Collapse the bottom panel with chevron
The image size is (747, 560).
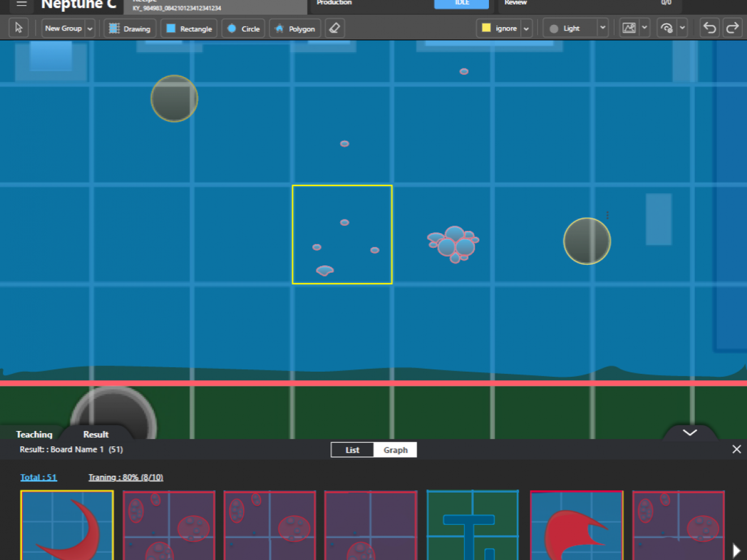690,433
